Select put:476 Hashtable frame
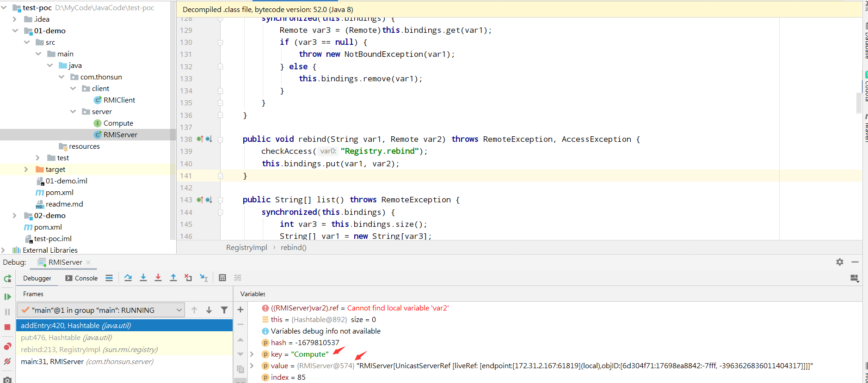Screen dimensions: 868x383 [124, 337]
